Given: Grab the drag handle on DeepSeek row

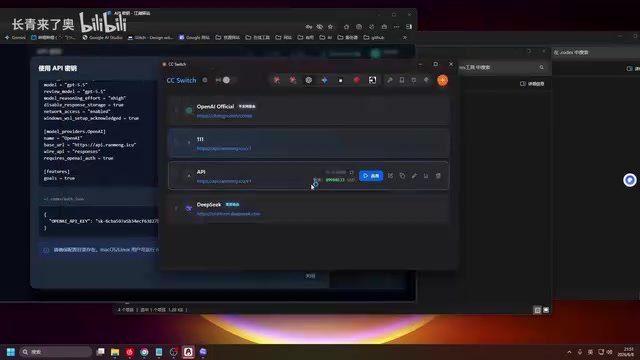Looking at the screenshot, I should point(176,209).
